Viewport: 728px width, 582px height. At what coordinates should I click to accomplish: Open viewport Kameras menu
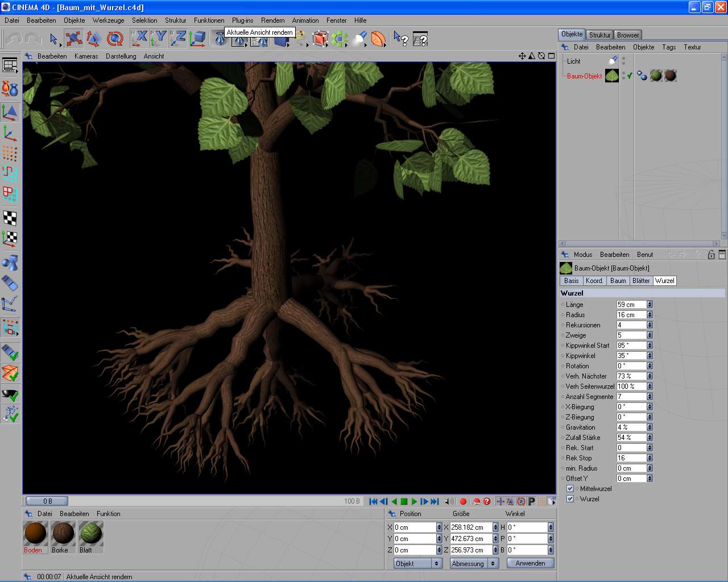[x=86, y=56]
